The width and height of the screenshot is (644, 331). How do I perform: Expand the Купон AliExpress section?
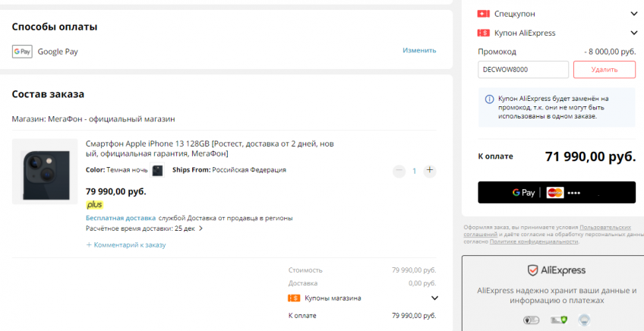[634, 33]
